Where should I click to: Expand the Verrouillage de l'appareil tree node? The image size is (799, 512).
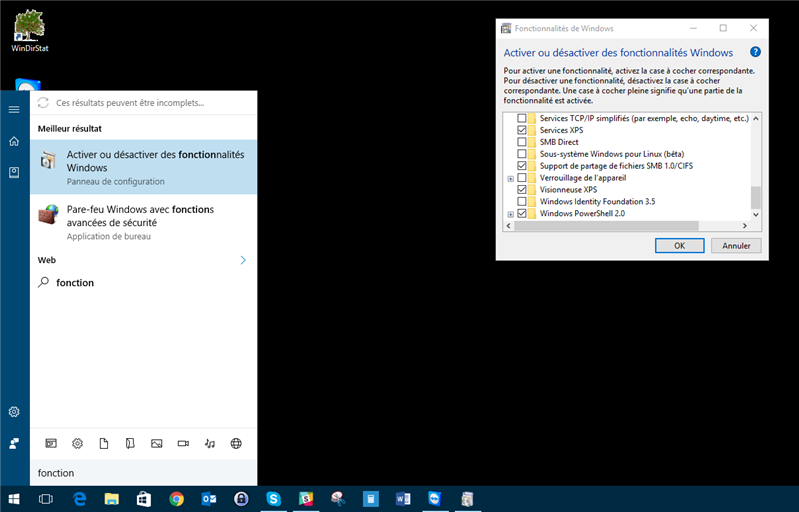click(511, 179)
